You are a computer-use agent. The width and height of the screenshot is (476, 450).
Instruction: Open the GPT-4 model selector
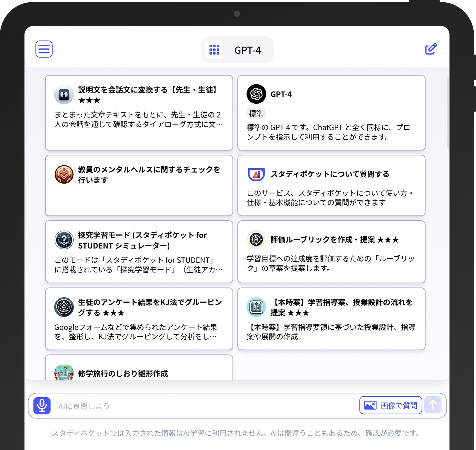pyautogui.click(x=237, y=50)
